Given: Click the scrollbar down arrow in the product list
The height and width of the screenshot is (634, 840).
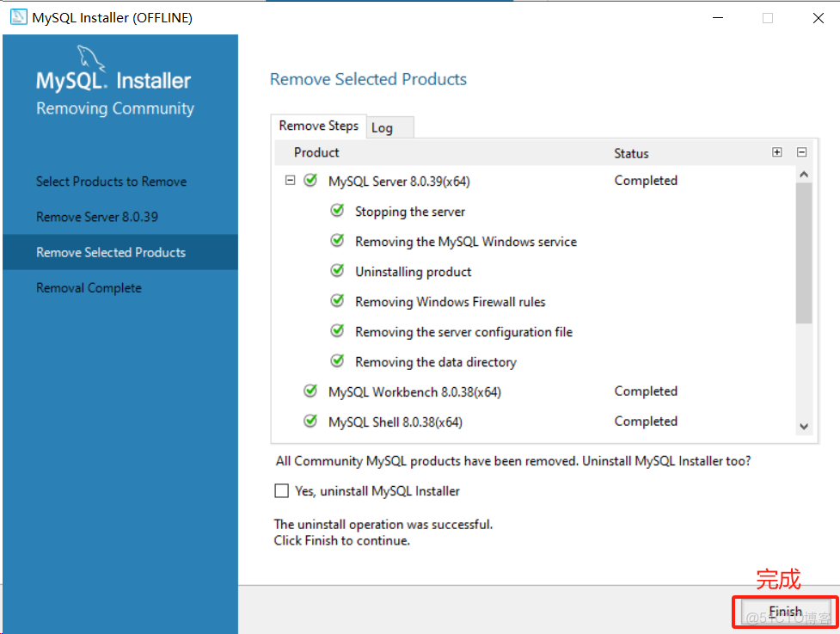Looking at the screenshot, I should [x=804, y=427].
